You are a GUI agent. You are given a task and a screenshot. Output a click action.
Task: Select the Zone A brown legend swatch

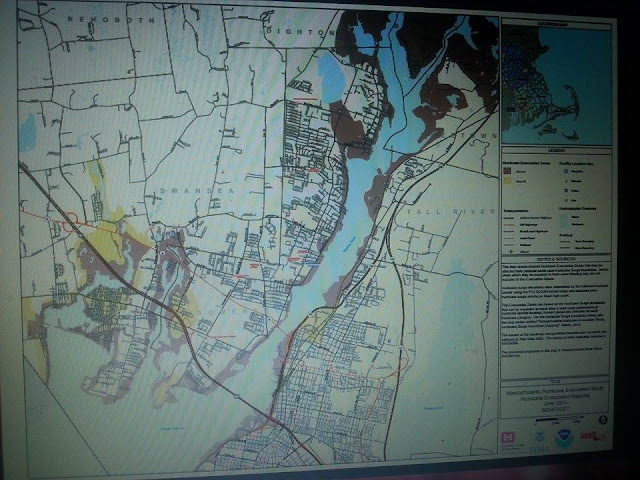coord(507,171)
